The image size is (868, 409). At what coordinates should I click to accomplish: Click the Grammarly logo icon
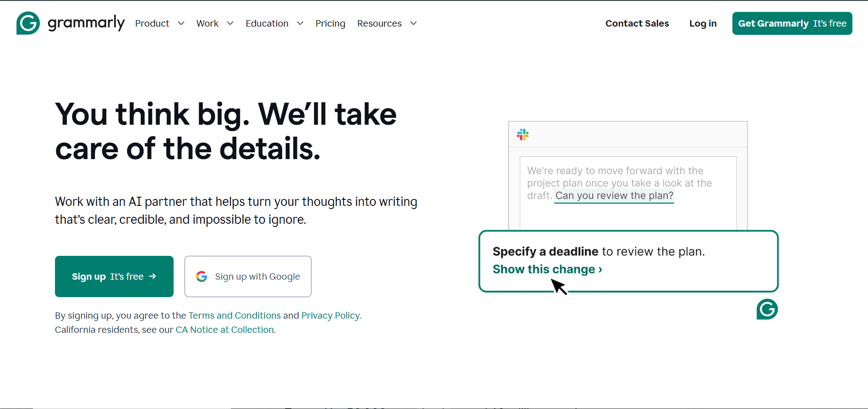(x=28, y=23)
